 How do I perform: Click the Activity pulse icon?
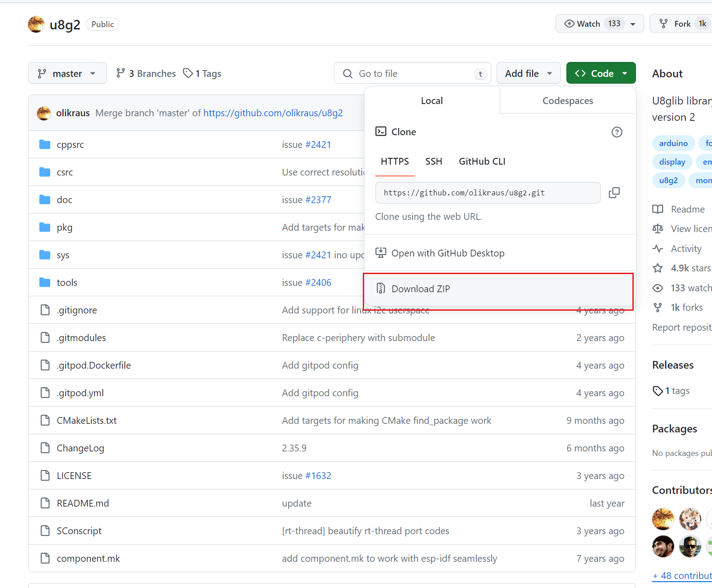tap(658, 249)
